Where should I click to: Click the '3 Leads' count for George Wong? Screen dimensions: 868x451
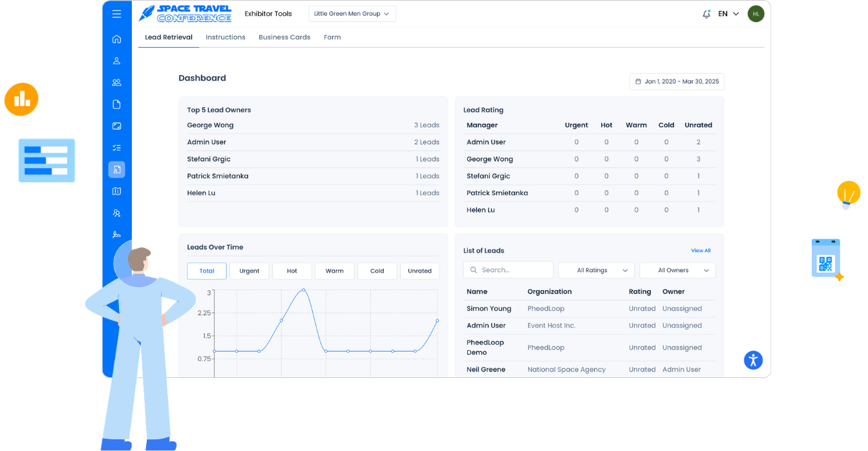427,125
